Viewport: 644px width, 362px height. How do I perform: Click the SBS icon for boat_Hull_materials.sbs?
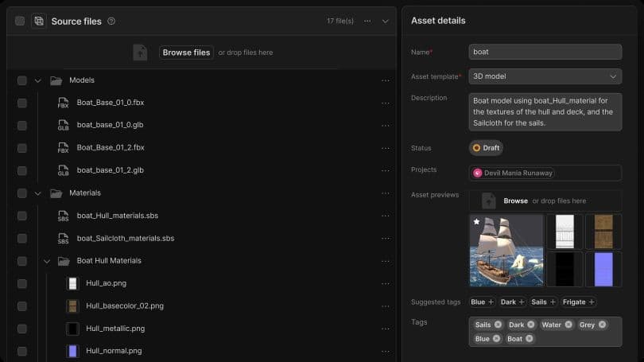(x=64, y=216)
